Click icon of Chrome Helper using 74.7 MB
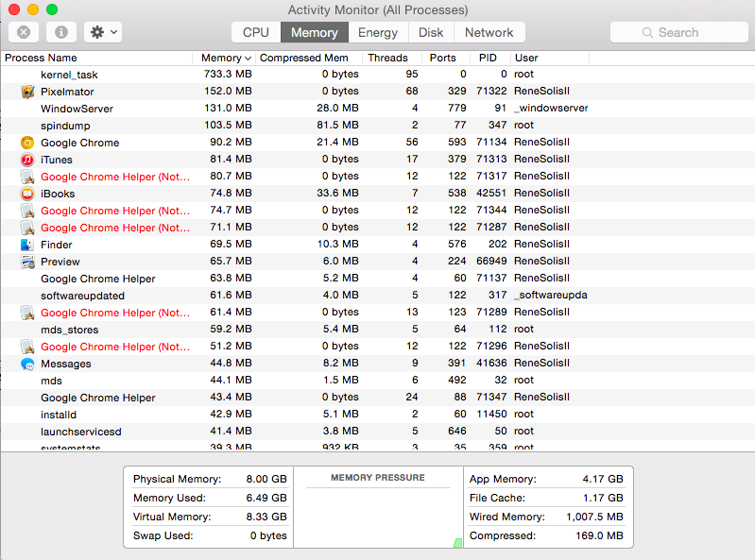Viewport: 755px width, 560px height. click(27, 211)
